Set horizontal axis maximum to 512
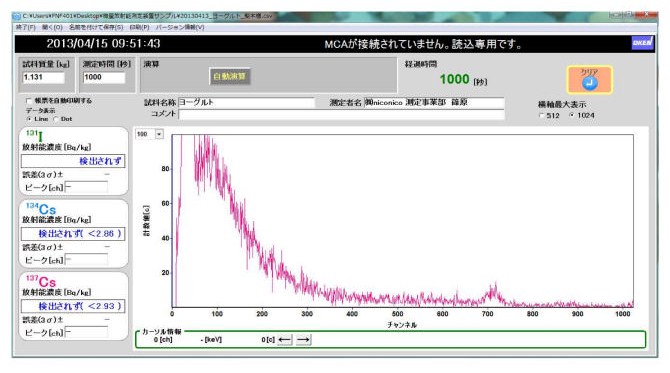 pos(541,115)
